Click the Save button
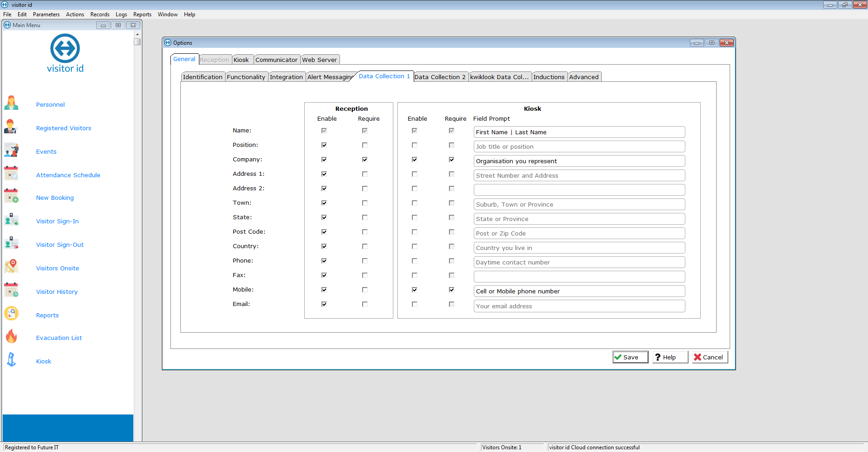The height and width of the screenshot is (452, 868). (630, 357)
